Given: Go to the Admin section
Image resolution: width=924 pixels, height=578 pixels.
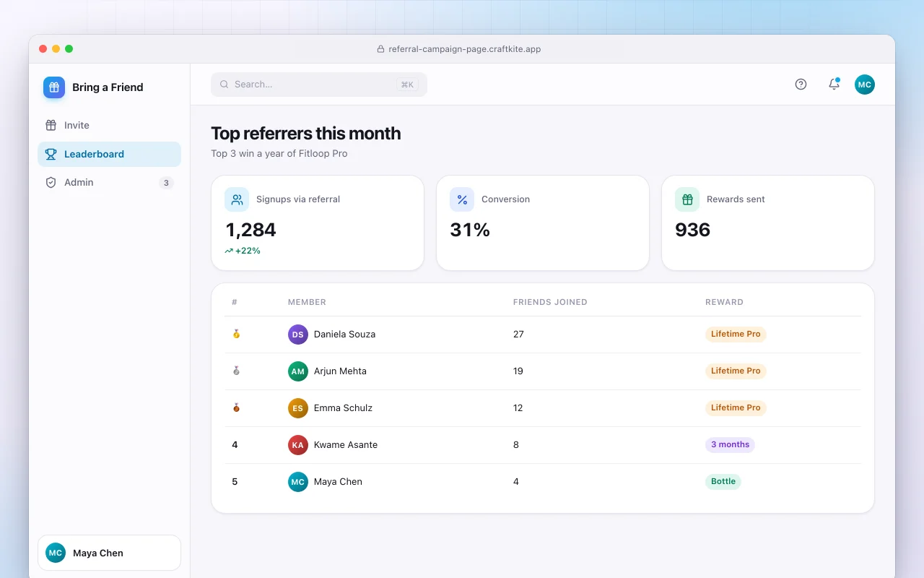Looking at the screenshot, I should click(x=109, y=183).
